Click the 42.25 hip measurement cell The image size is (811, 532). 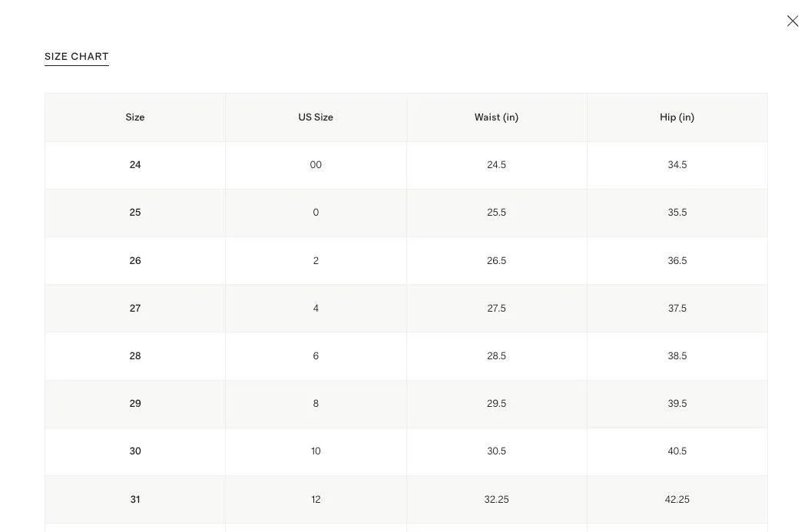point(677,500)
